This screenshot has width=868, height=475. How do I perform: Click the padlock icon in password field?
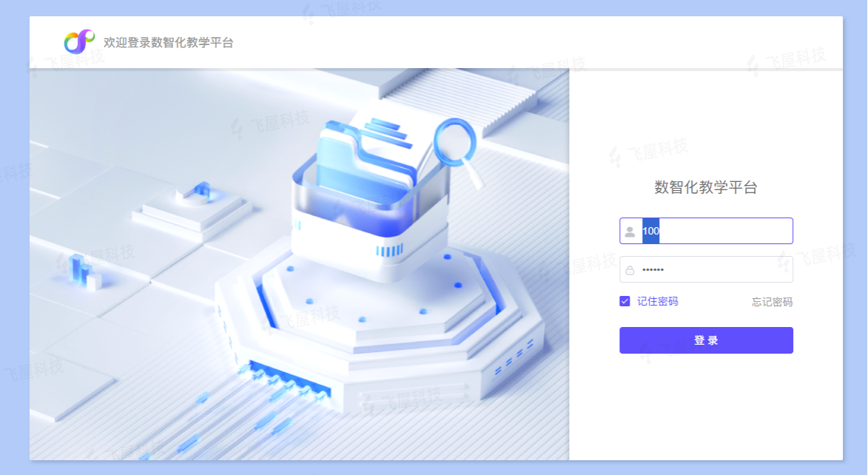[x=630, y=270]
